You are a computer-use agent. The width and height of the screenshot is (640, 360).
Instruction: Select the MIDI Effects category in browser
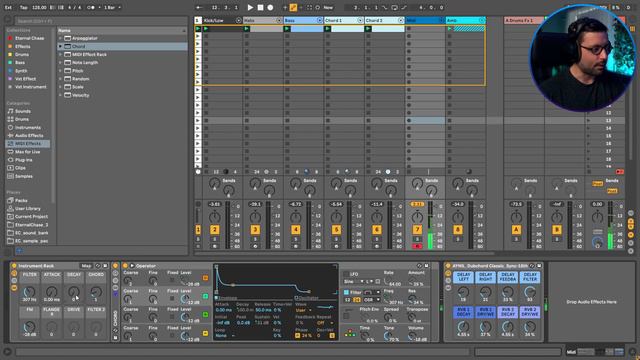(28, 144)
